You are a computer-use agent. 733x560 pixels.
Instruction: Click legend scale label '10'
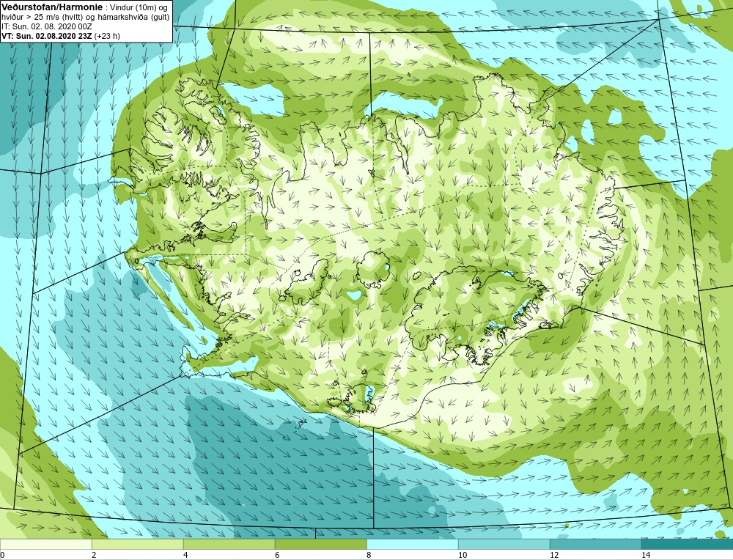pos(463,555)
